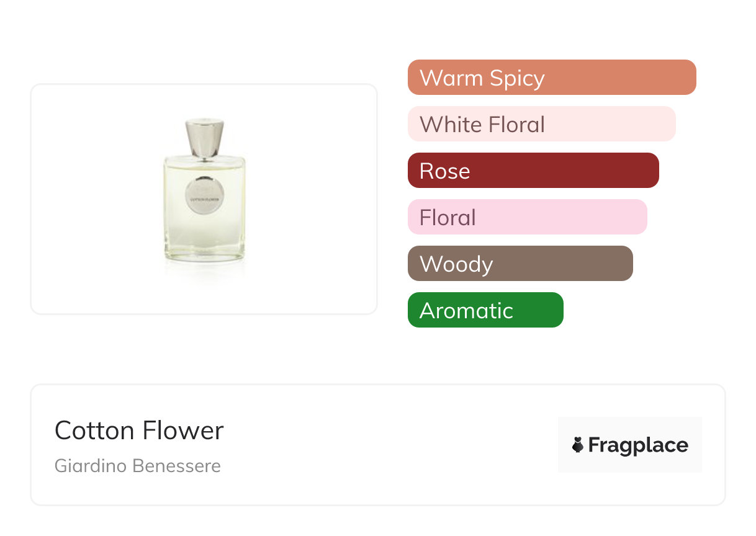Select the White Floral accord bar
This screenshot has height=536, width=756.
541,124
